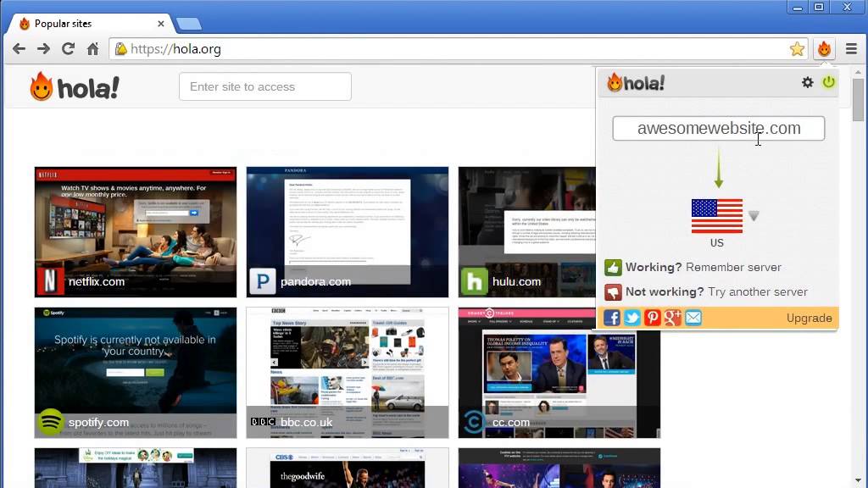Click the red thumbs-down Not working icon

(x=613, y=292)
